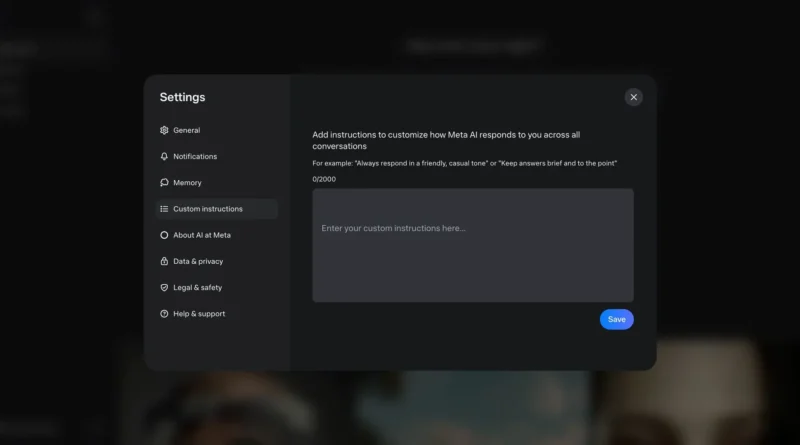Image resolution: width=800 pixels, height=445 pixels.
Task: Go to Data & privacy settings
Action: click(x=217, y=261)
